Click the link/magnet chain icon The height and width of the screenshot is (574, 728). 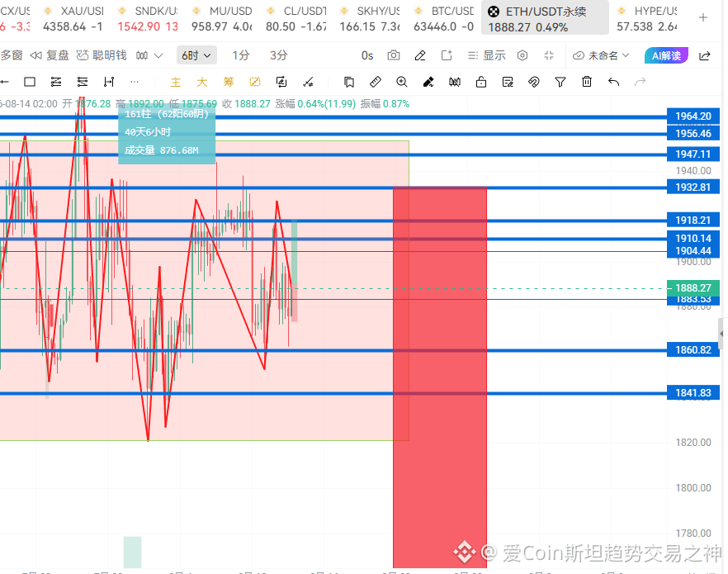(534, 83)
